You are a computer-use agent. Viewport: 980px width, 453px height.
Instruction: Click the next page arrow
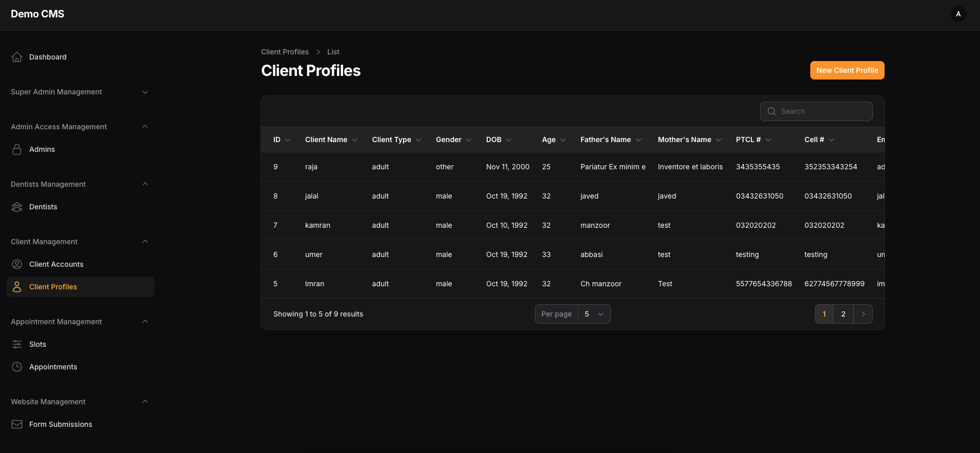(x=863, y=314)
